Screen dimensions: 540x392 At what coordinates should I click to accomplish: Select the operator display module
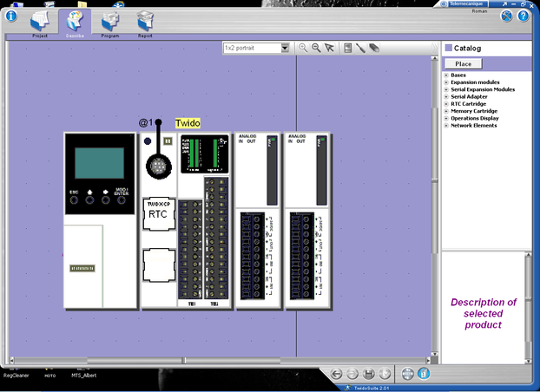point(100,220)
